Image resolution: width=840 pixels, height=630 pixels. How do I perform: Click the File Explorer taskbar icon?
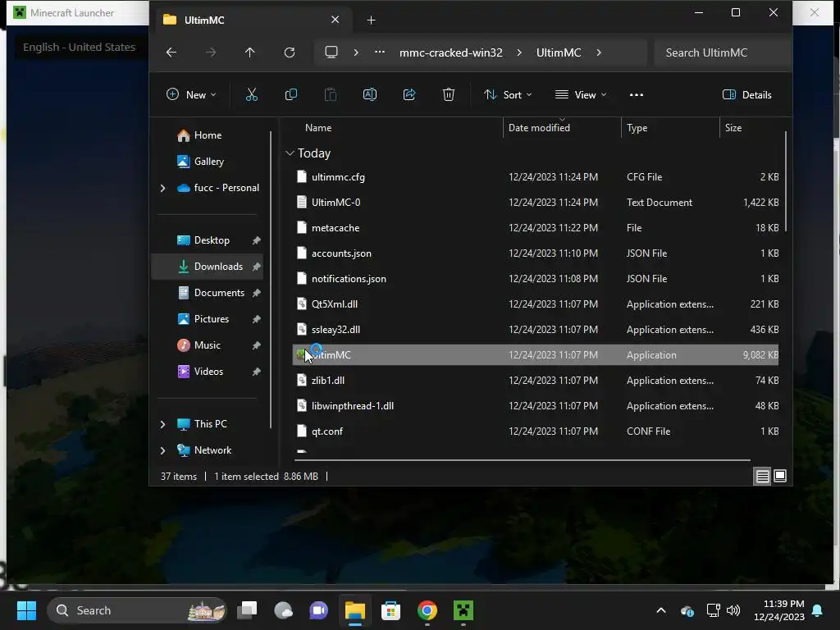click(x=354, y=610)
